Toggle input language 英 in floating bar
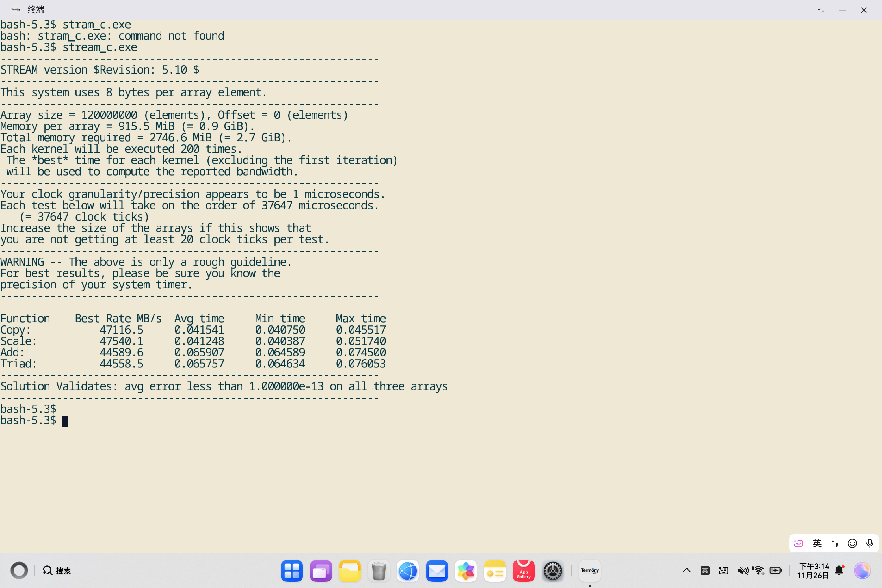The width and height of the screenshot is (882, 588). coord(817,543)
